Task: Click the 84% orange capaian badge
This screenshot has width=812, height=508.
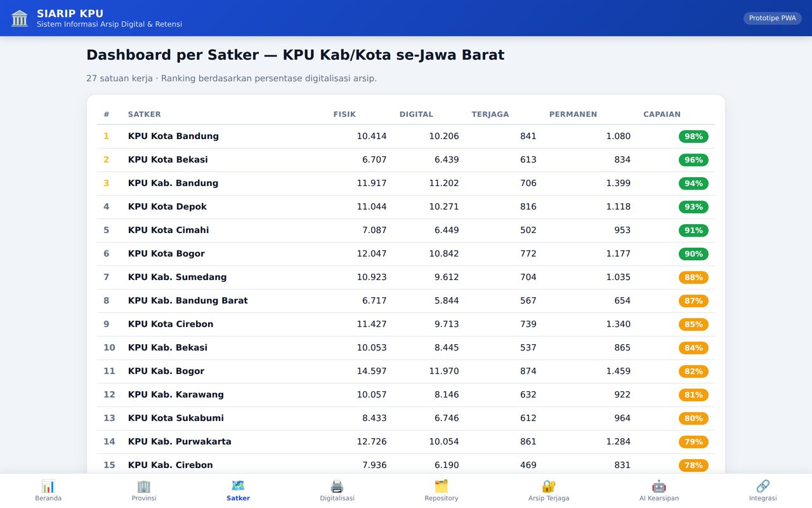Action: click(x=693, y=348)
